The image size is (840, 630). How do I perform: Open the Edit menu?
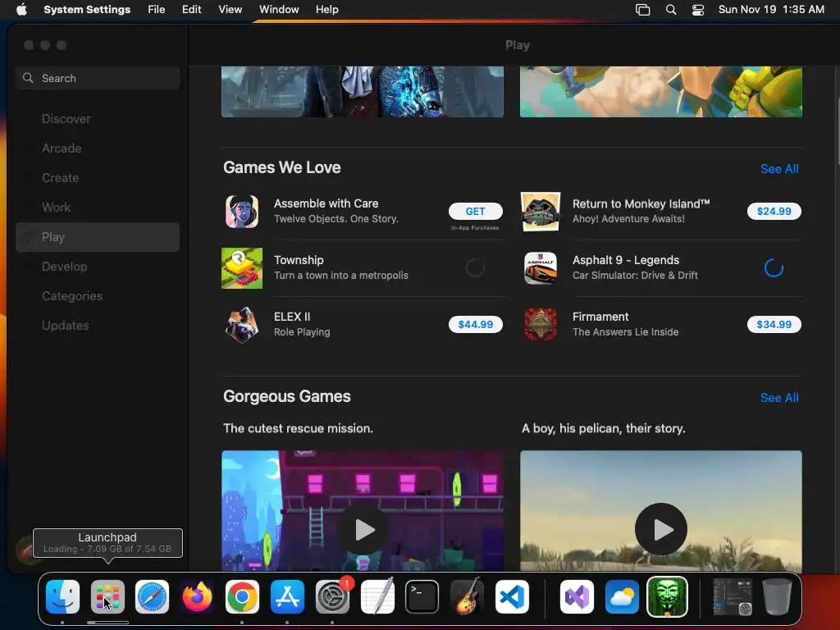192,10
